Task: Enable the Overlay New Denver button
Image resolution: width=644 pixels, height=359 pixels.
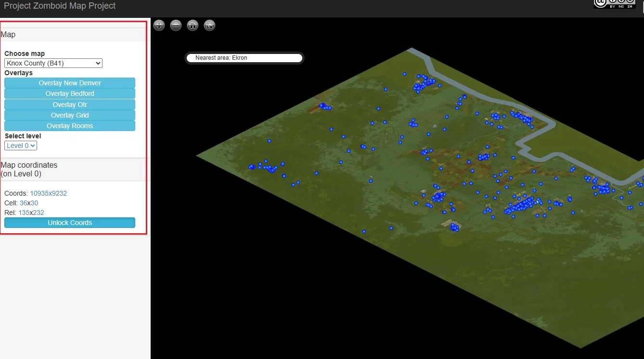Action: click(x=70, y=83)
